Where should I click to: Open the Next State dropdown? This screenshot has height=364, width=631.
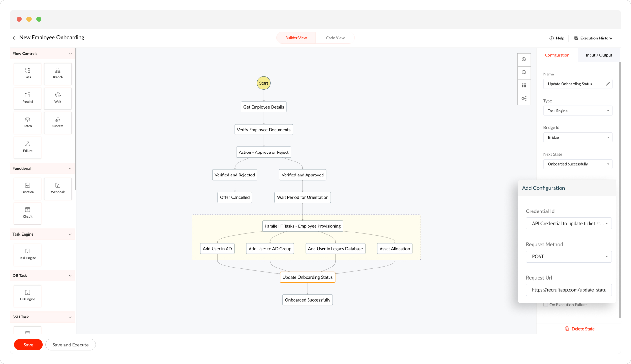click(x=577, y=164)
